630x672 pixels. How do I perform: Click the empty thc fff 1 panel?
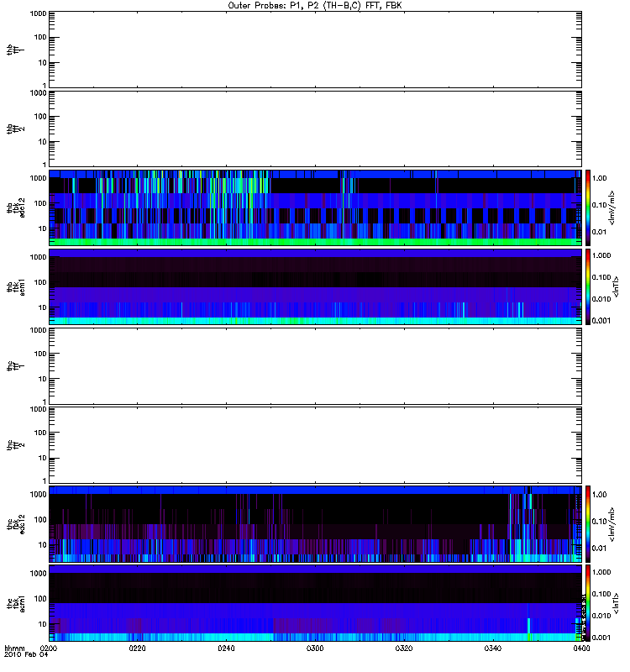click(x=315, y=366)
